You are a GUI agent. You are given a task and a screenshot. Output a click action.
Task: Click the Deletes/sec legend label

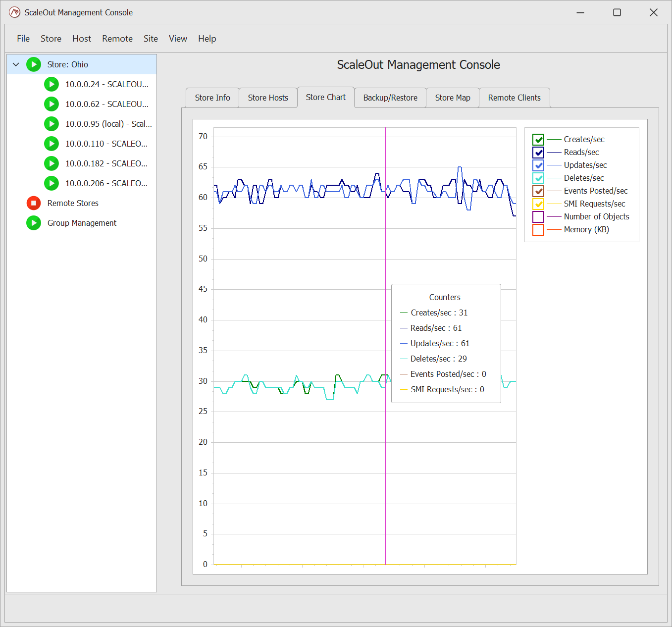(x=584, y=178)
